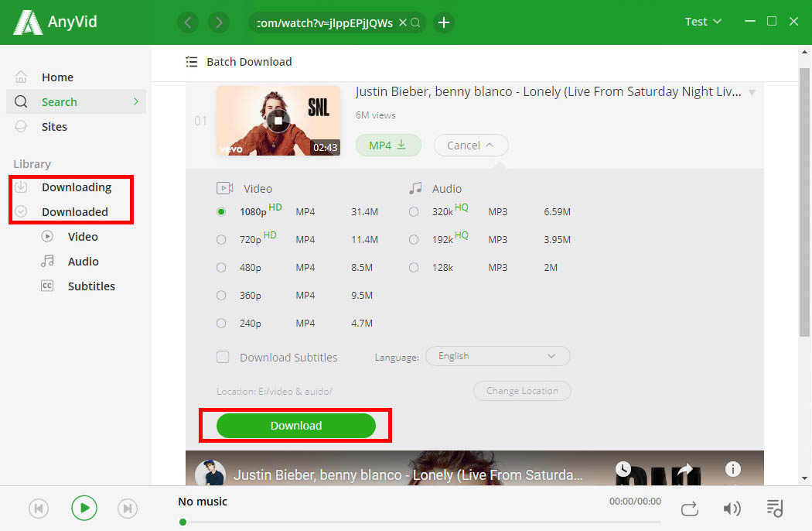Select the 320k HQ MP3 audio option

tap(414, 211)
